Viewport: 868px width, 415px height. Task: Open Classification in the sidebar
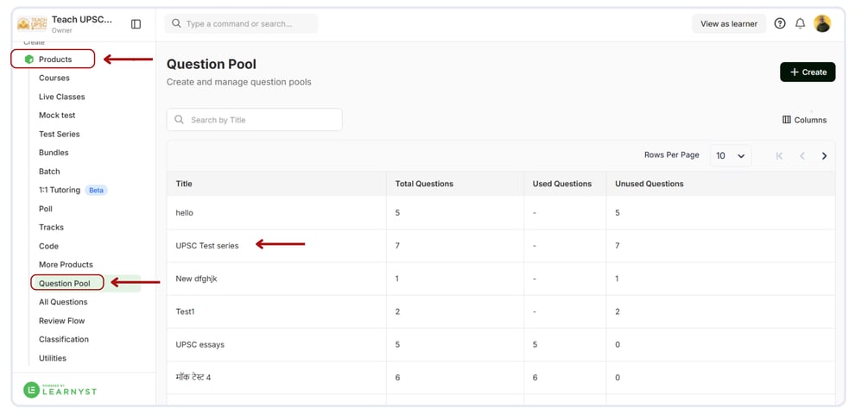tap(64, 339)
